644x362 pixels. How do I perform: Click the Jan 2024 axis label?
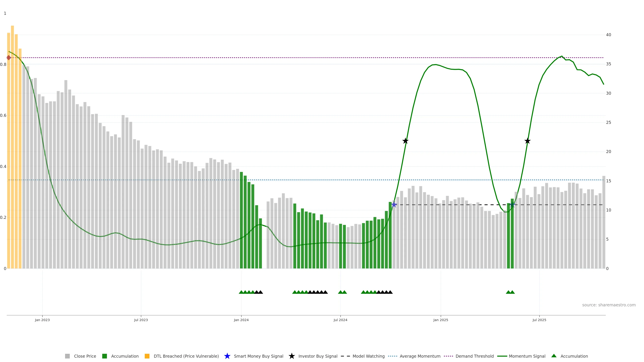point(241,320)
